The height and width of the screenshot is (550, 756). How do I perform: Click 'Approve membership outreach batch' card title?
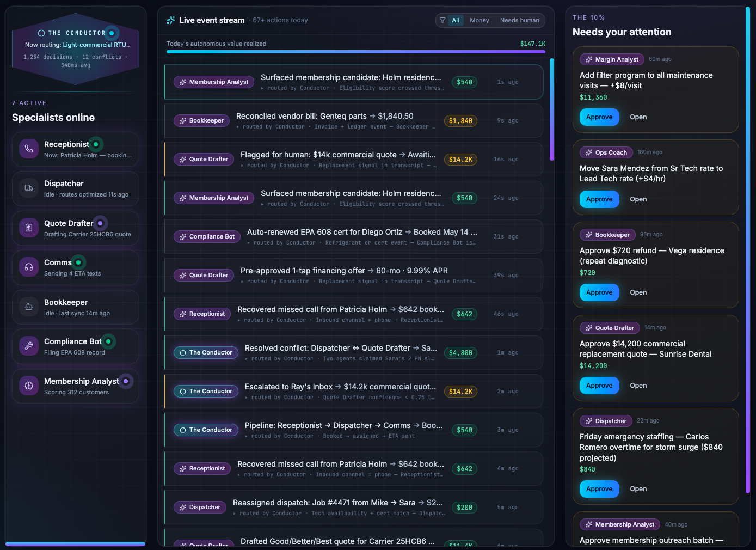651,540
